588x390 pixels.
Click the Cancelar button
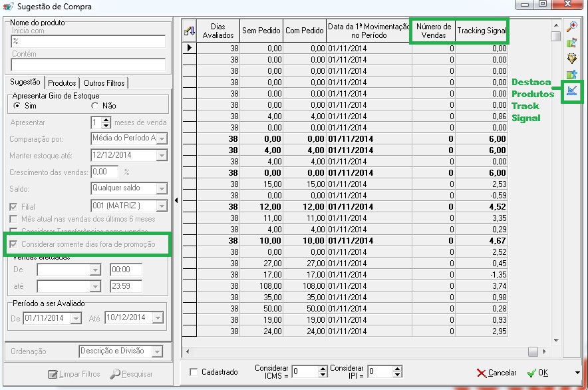coord(496,373)
